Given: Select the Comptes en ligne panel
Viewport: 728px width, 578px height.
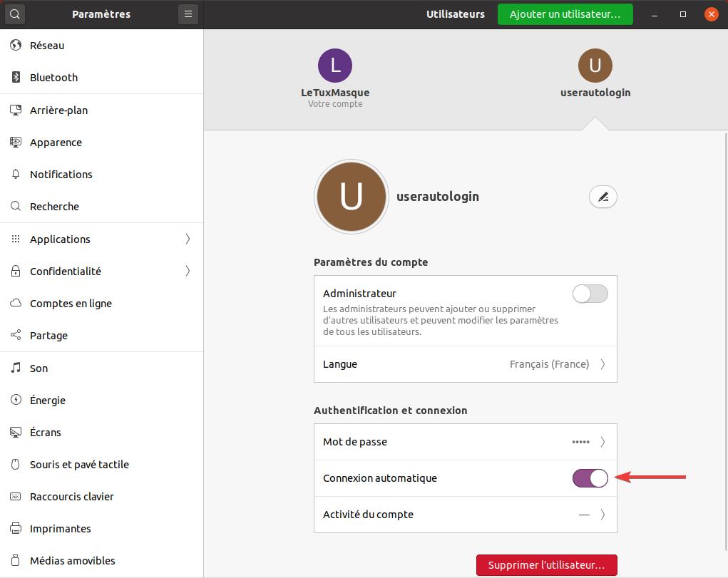Looking at the screenshot, I should pyautogui.click(x=71, y=303).
